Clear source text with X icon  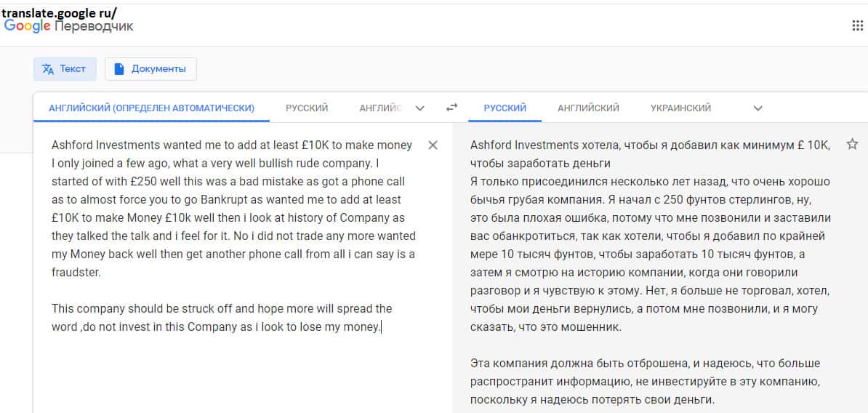tap(433, 145)
